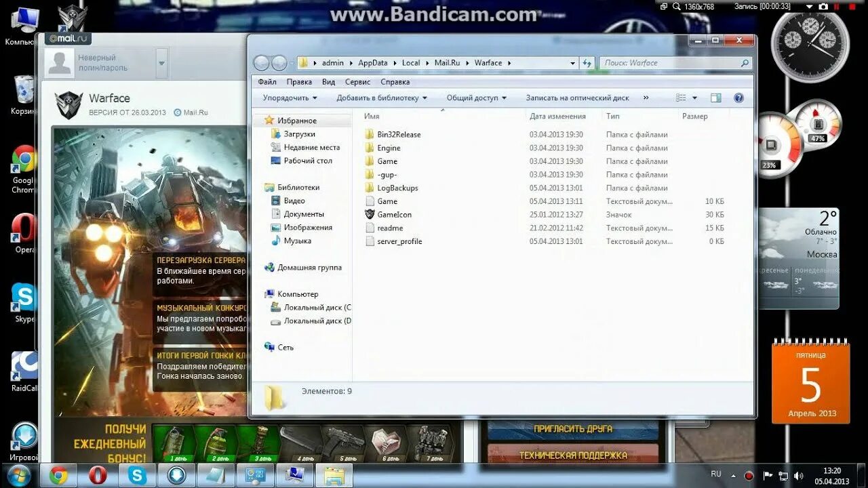Image resolution: width=868 pixels, height=488 pixels.
Task: Open Opera from the taskbar
Action: (98, 476)
